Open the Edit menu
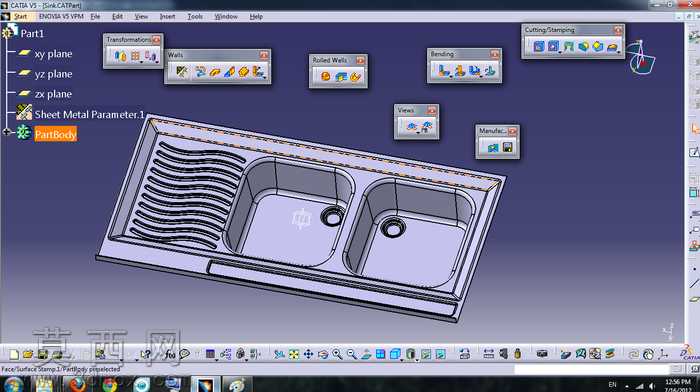Screen dimensions: 700x392 [x=117, y=17]
